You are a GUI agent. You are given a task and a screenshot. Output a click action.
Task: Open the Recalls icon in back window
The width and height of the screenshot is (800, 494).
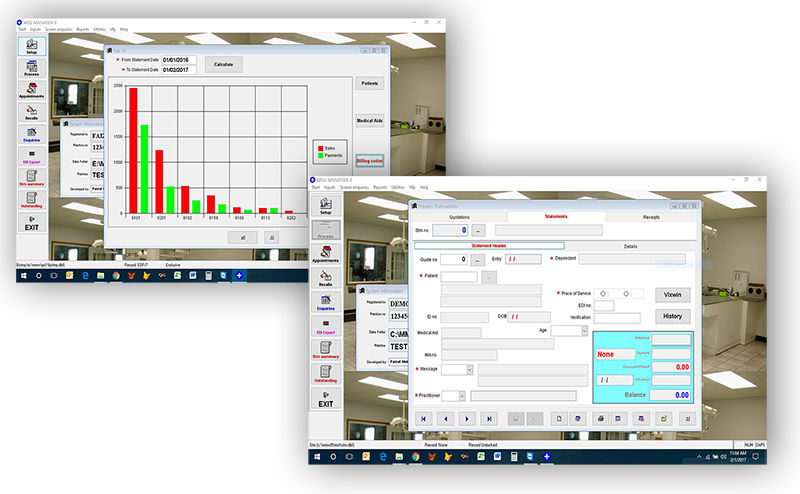pos(32,112)
